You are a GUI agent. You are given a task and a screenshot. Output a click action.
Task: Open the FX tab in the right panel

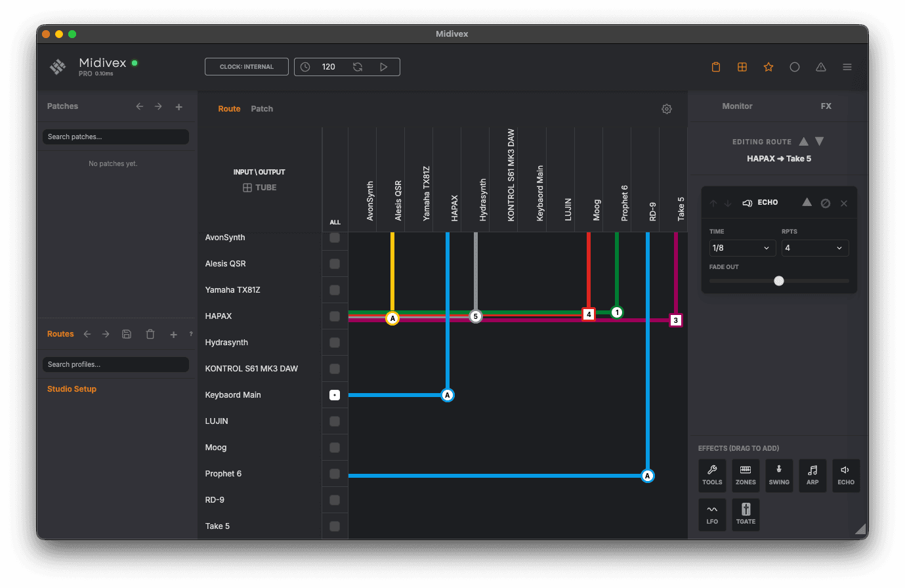826,106
